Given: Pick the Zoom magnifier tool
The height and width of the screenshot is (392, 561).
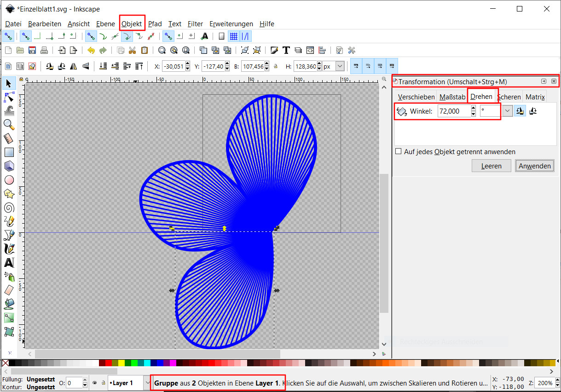Looking at the screenshot, I should 9,124.
